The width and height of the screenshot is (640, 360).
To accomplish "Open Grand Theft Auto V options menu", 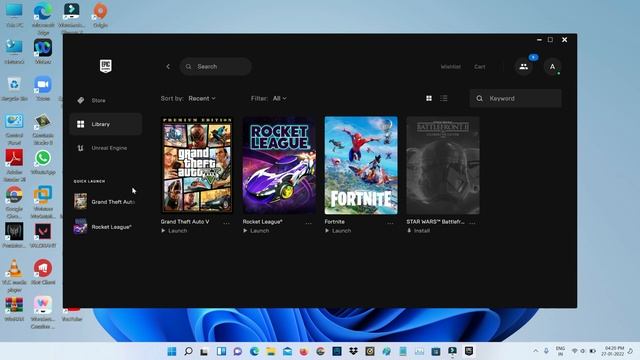I will (x=227, y=223).
